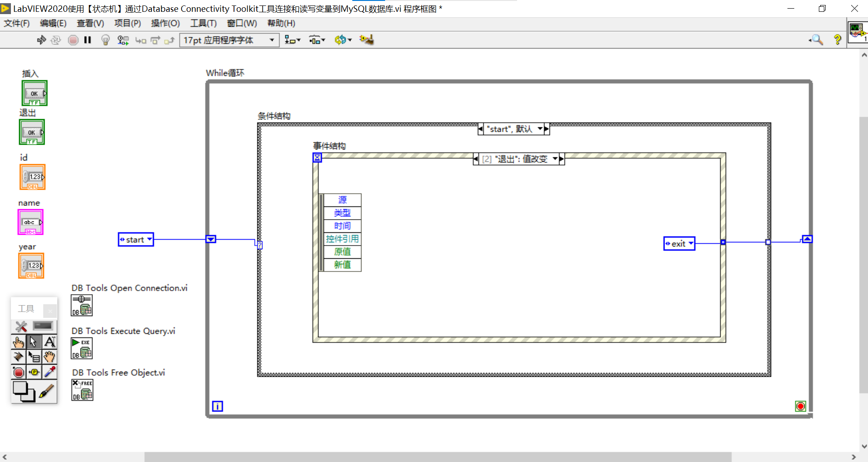Image resolution: width=868 pixels, height=462 pixels.
Task: Select the 退出 boolean terminal
Action: 32,132
